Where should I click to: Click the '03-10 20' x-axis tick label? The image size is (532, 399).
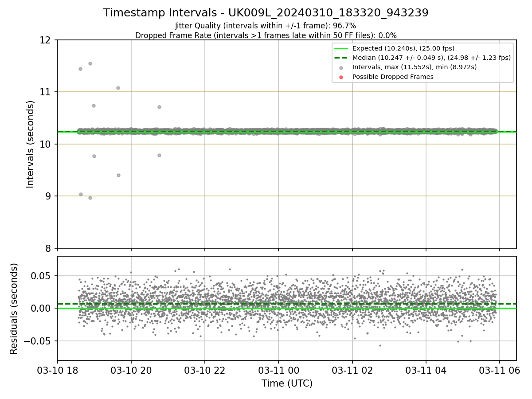click(x=131, y=370)
